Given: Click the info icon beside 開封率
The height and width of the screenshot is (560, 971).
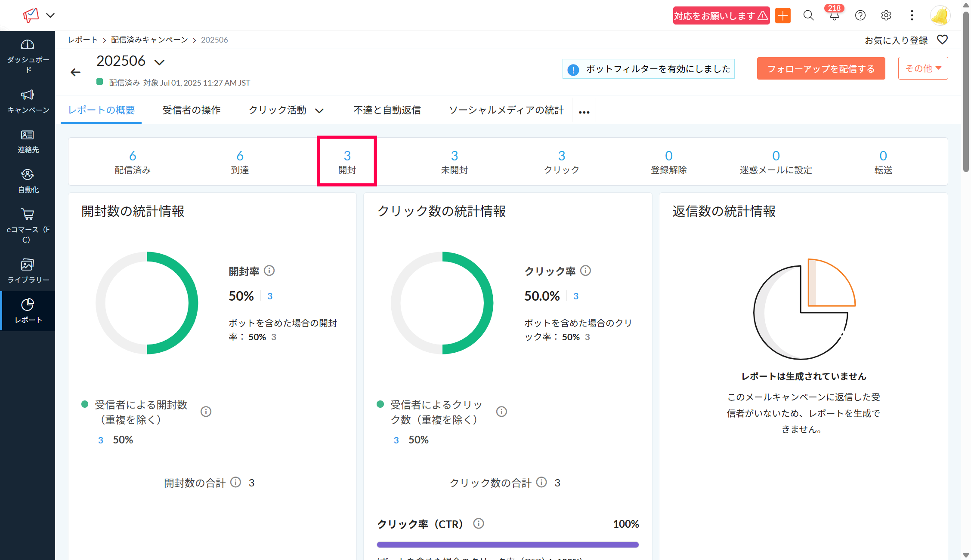Looking at the screenshot, I should click(269, 271).
